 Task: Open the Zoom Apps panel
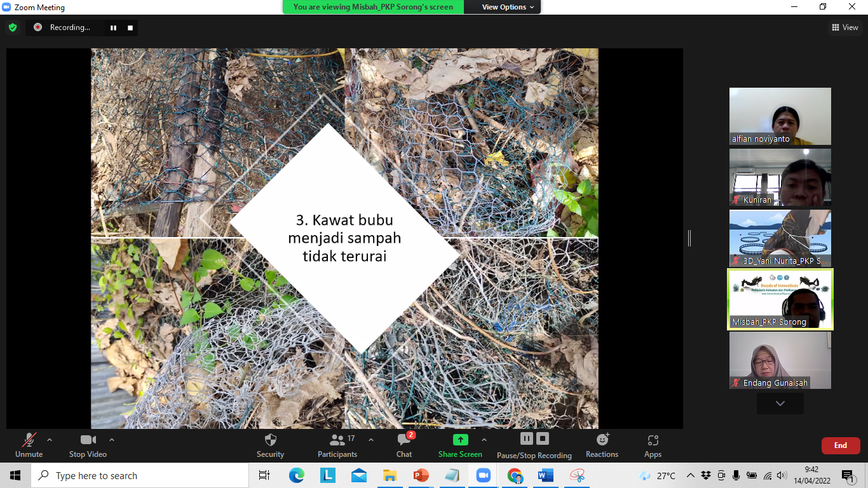coord(653,440)
